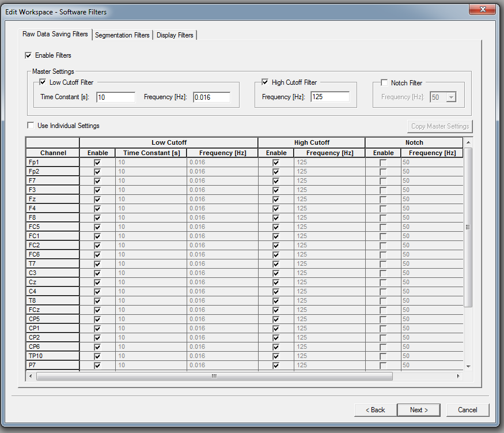This screenshot has width=504, height=433.
Task: Open the Notch Filter frequency dropdown
Action: tap(451, 97)
